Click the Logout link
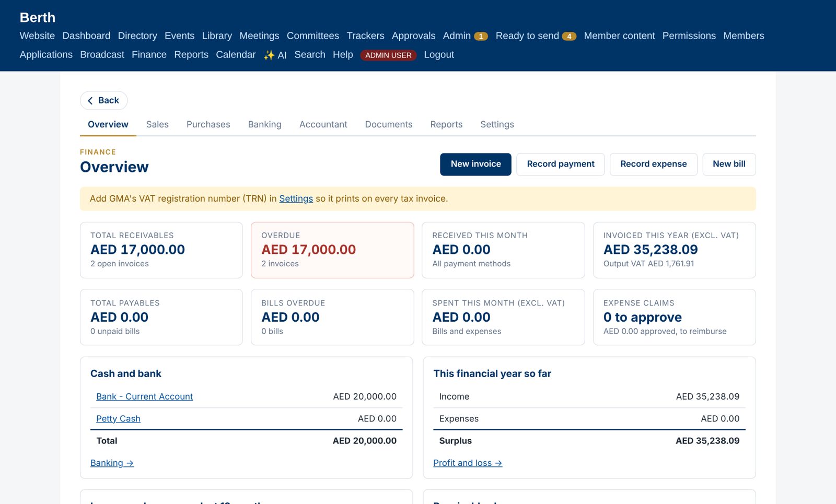 click(439, 54)
